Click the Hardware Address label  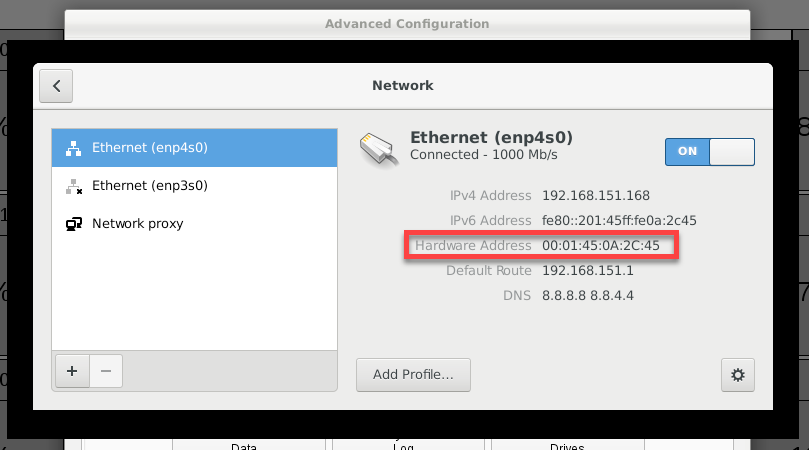click(x=473, y=246)
